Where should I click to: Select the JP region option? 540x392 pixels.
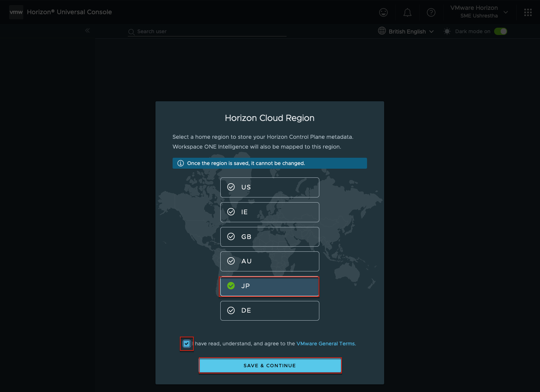point(270,286)
